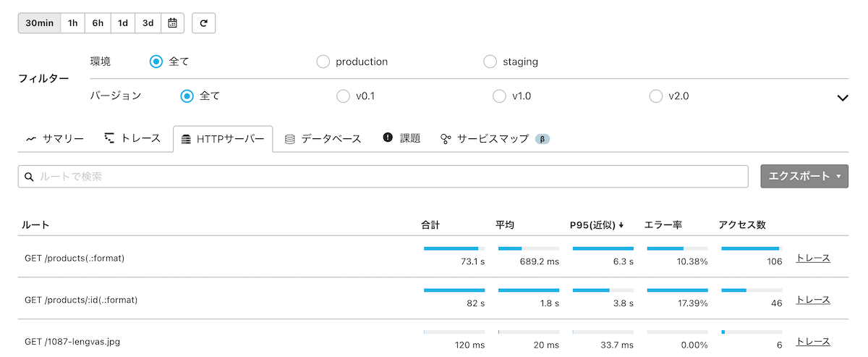Click the 17.39% error rate bar

(x=677, y=290)
